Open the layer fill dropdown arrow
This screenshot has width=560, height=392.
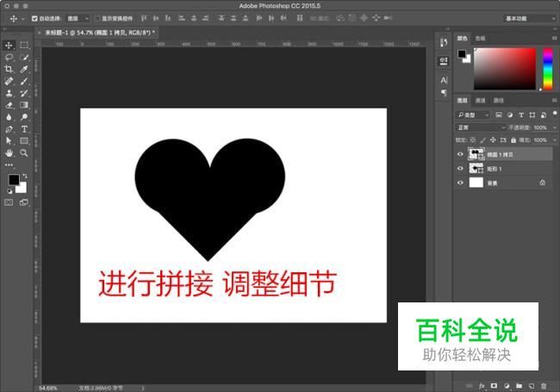pos(555,140)
